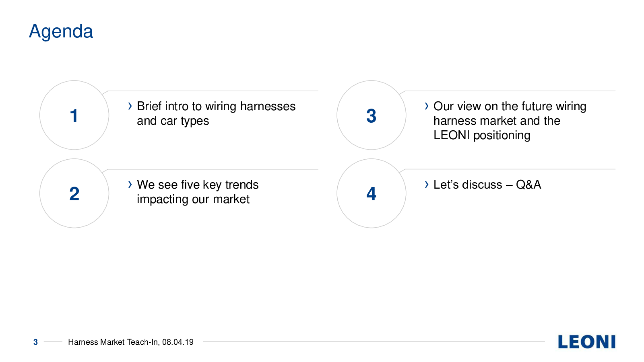Click chevron before Let's discuss

tap(427, 185)
